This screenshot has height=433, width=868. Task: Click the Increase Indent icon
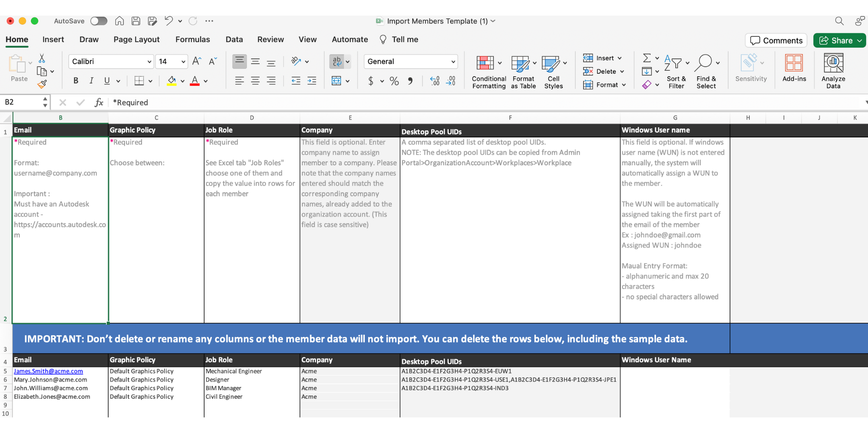tap(312, 81)
